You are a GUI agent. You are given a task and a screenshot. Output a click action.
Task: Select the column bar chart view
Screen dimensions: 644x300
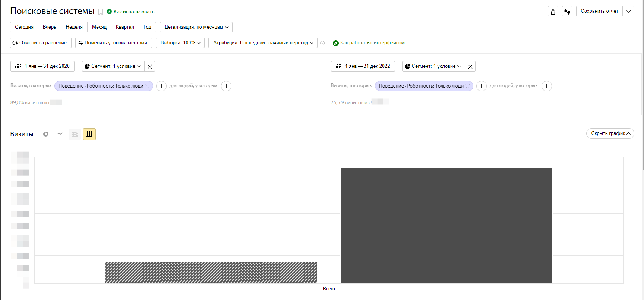click(x=89, y=134)
